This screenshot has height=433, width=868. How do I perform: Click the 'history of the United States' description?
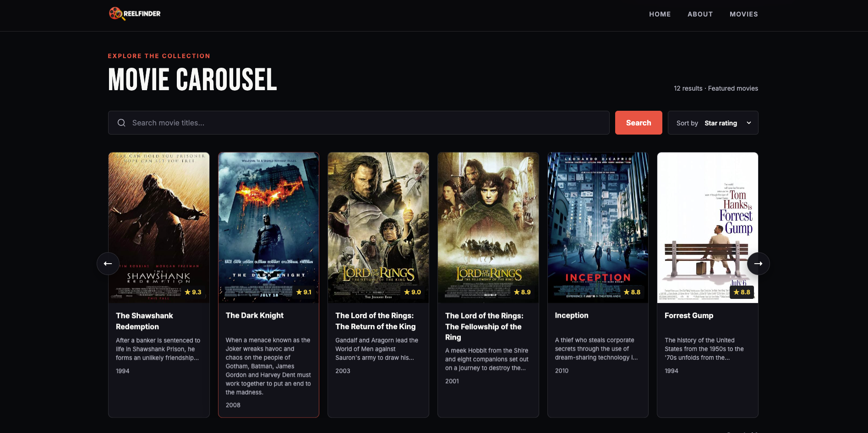pyautogui.click(x=704, y=349)
